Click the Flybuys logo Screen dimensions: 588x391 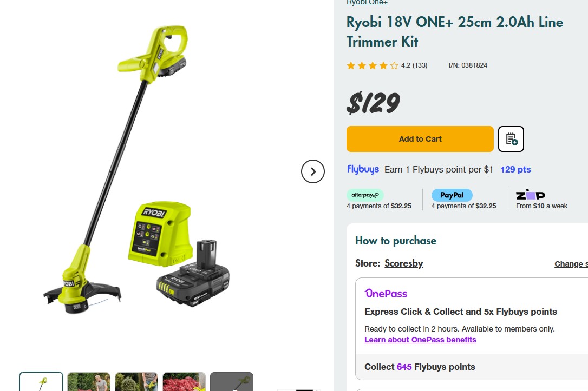[x=363, y=169]
